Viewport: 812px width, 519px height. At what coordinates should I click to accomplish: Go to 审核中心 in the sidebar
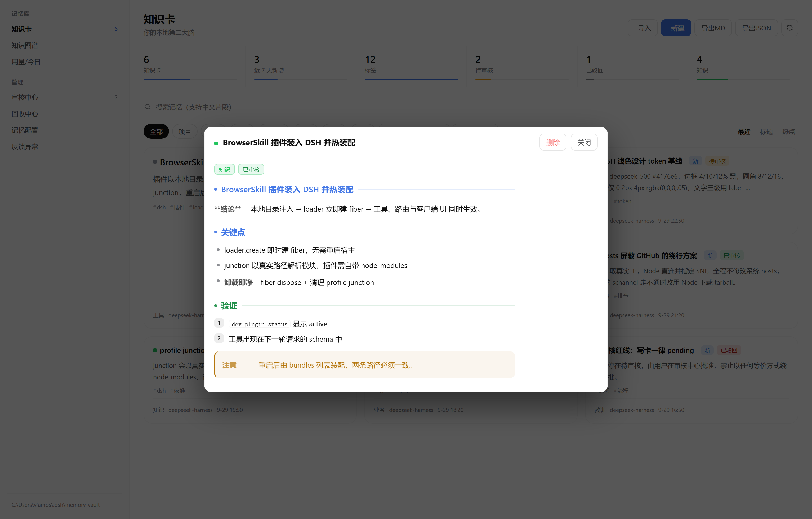(64, 98)
